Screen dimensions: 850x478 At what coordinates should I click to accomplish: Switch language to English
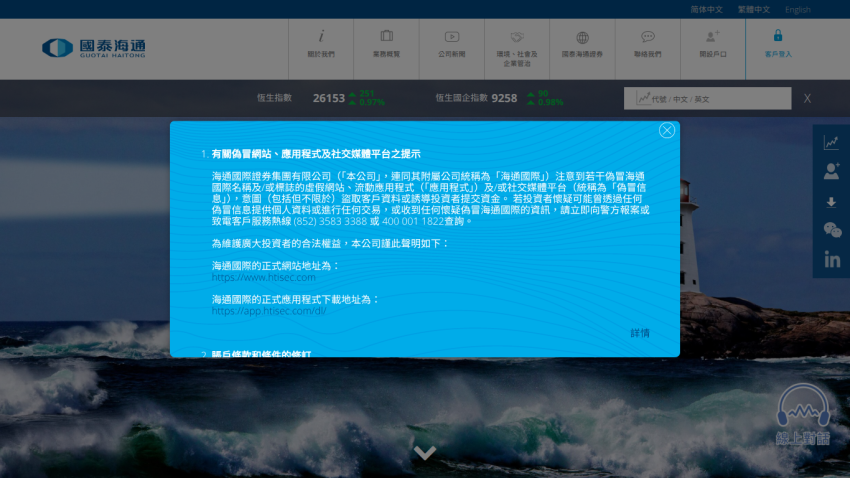797,10
